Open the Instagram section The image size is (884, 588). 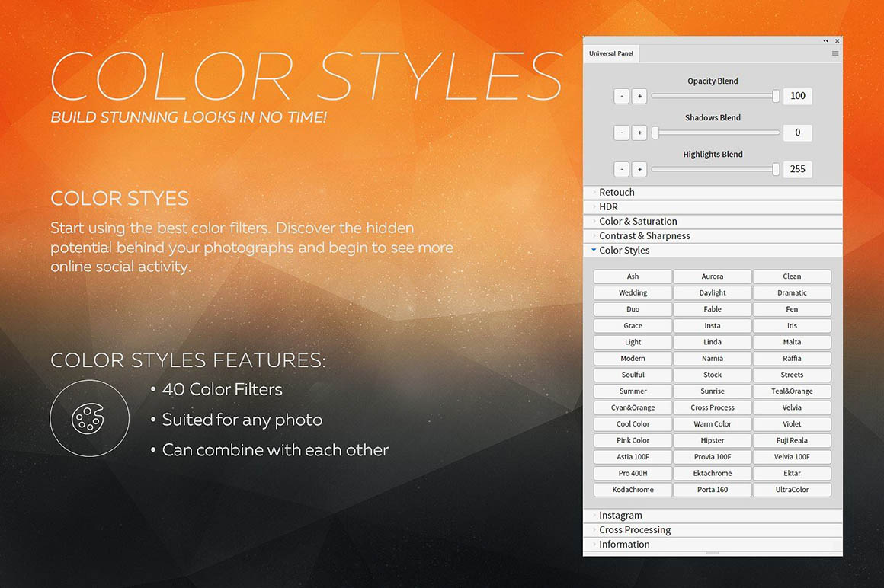[620, 515]
